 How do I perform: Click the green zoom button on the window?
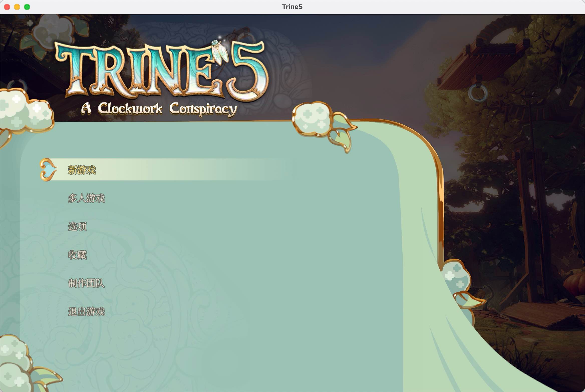coord(27,7)
